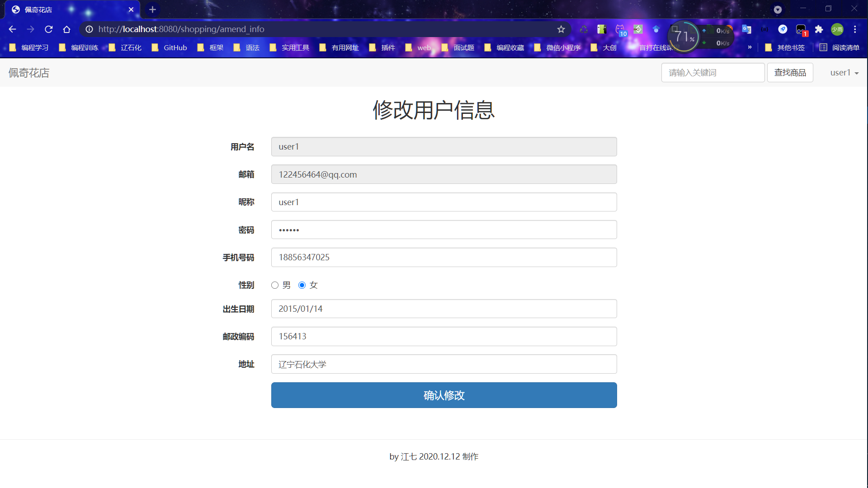Click the 查找商品 search button
868x488 pixels.
790,73
